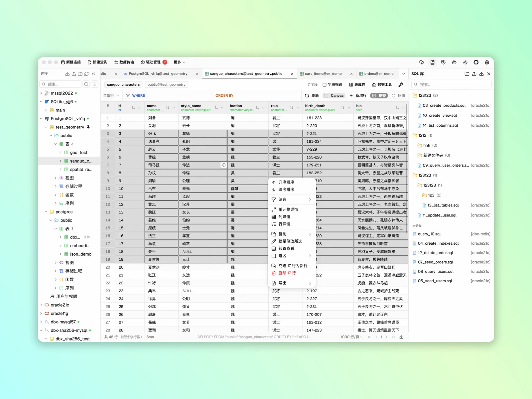This screenshot has width=532, height=399.
Task: Focus the SQL library search field
Action: [x=451, y=84]
